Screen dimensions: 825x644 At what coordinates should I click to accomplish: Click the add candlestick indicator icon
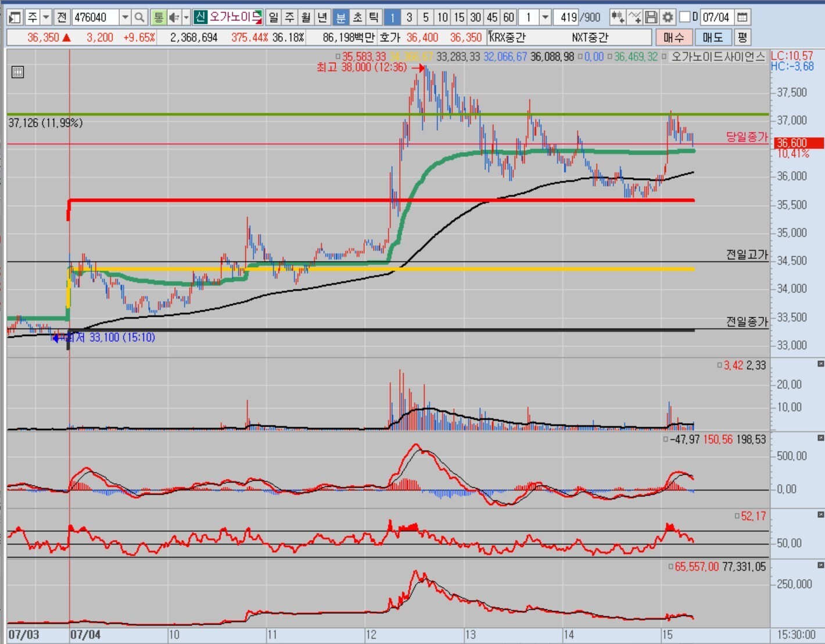[618, 17]
